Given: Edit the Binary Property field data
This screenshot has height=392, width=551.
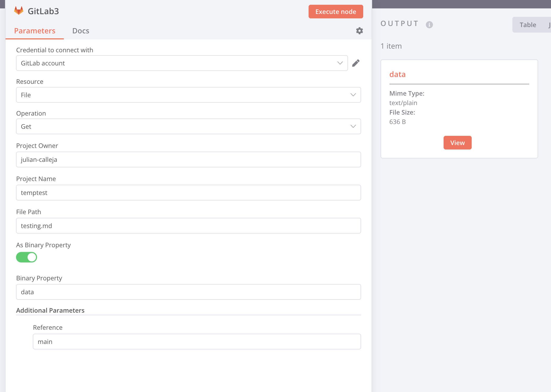Looking at the screenshot, I should (x=188, y=292).
